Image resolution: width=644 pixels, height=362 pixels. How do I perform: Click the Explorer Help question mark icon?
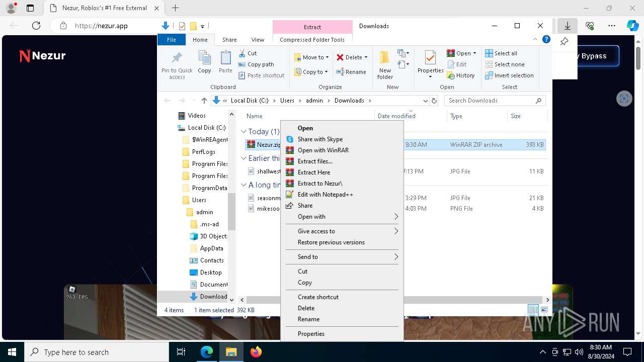click(546, 40)
